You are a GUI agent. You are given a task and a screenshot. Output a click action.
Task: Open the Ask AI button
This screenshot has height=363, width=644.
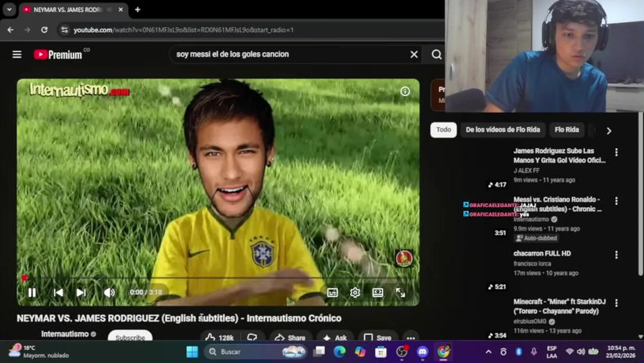336,338
